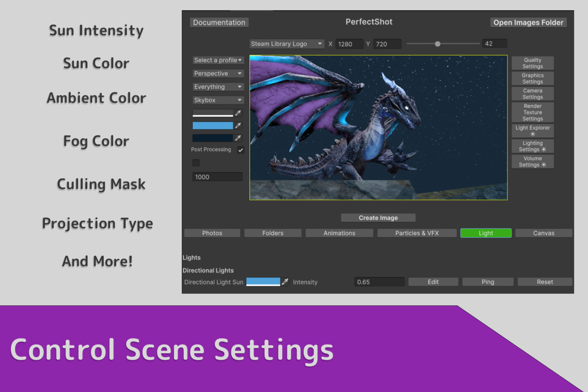Select the Sun Color eyedropper tool
This screenshot has height=392, width=588.
(x=239, y=113)
